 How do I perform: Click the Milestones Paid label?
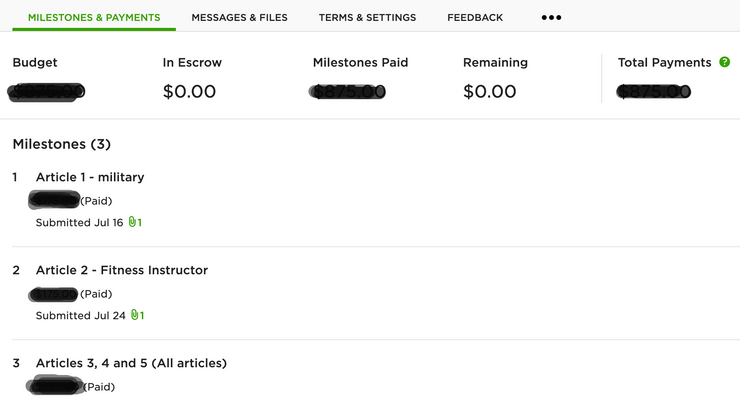[361, 62]
